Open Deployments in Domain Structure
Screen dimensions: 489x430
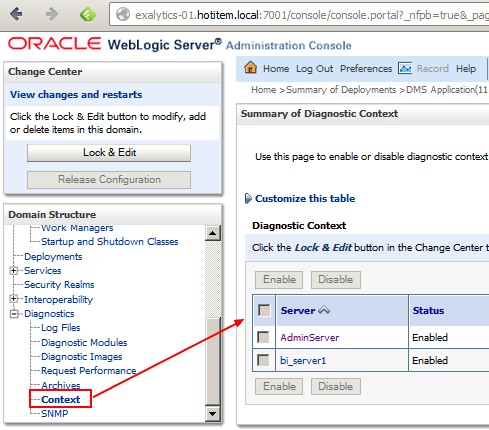tap(53, 257)
